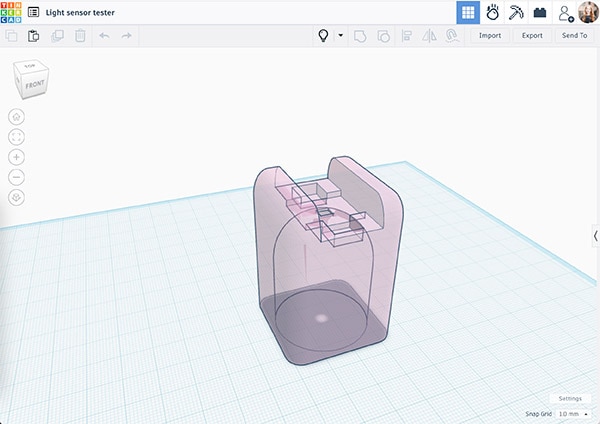600x424 pixels.
Task: Click the Export button
Action: (x=532, y=36)
